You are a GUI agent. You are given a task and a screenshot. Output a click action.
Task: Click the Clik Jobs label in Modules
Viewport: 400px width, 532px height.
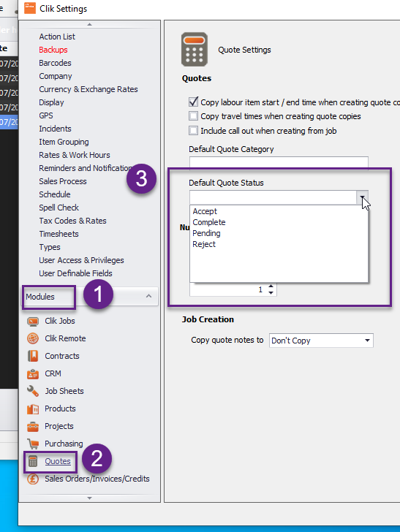(x=60, y=321)
